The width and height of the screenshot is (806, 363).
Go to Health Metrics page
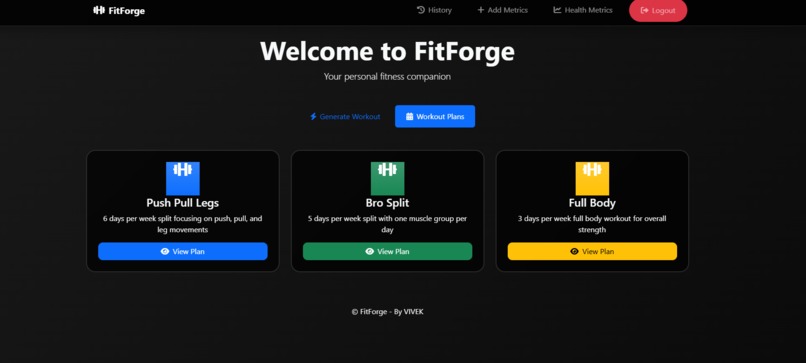(x=583, y=10)
